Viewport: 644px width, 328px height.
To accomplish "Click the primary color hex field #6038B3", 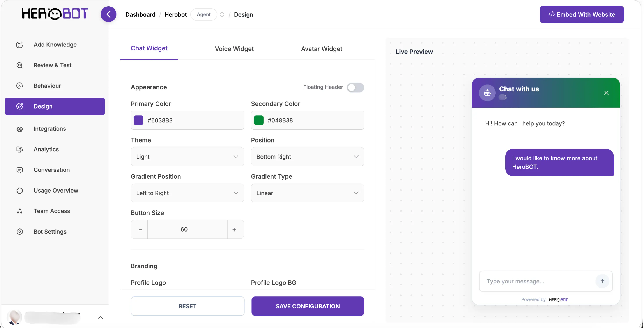I will coord(187,120).
